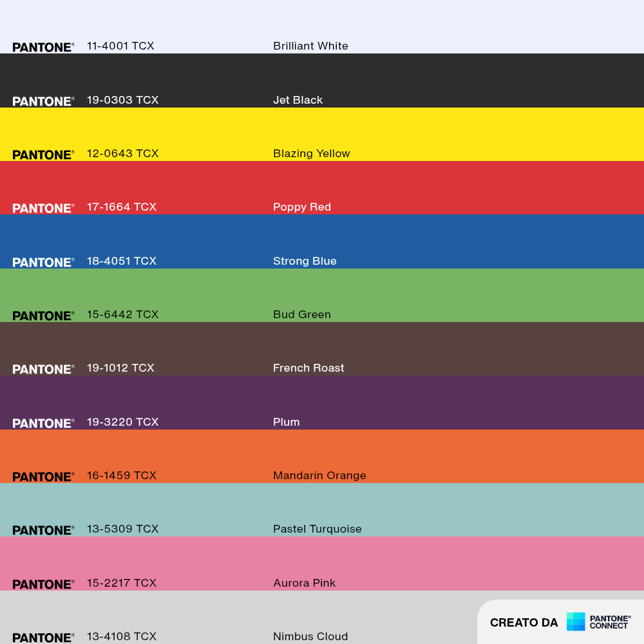This screenshot has height=644, width=644.
Task: Click the PANTONE logo on Poppy Red row
Action: [x=43, y=208]
